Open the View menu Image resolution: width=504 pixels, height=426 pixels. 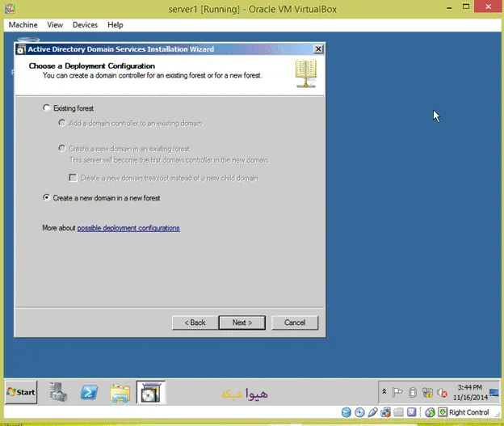pyautogui.click(x=55, y=25)
